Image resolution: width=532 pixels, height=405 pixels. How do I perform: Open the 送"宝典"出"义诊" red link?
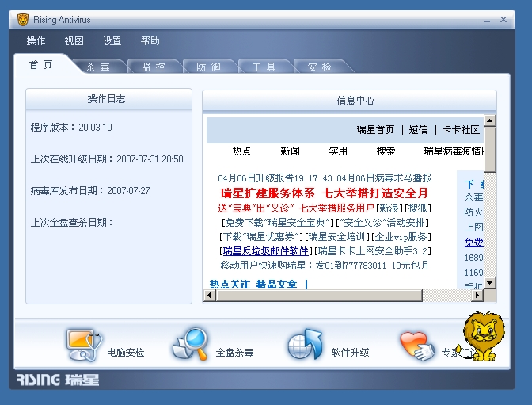pos(296,208)
